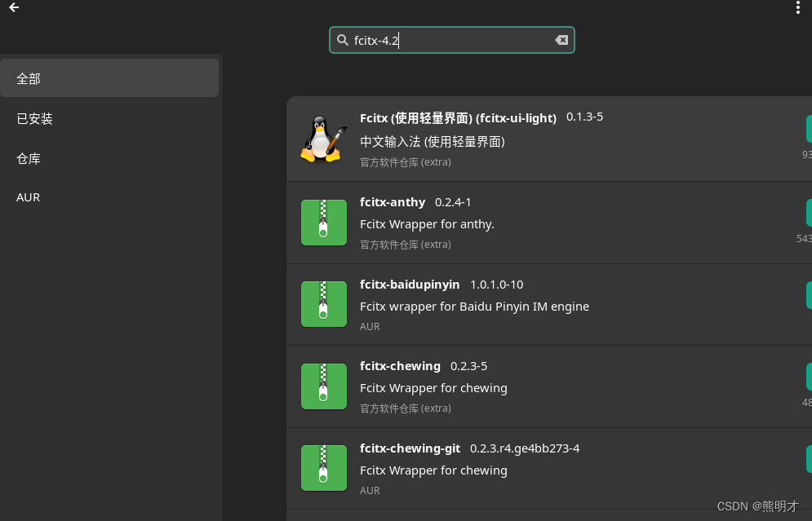The height and width of the screenshot is (521, 812).
Task: Toggle the install switch for fcitx-ui-light
Action: 809,128
